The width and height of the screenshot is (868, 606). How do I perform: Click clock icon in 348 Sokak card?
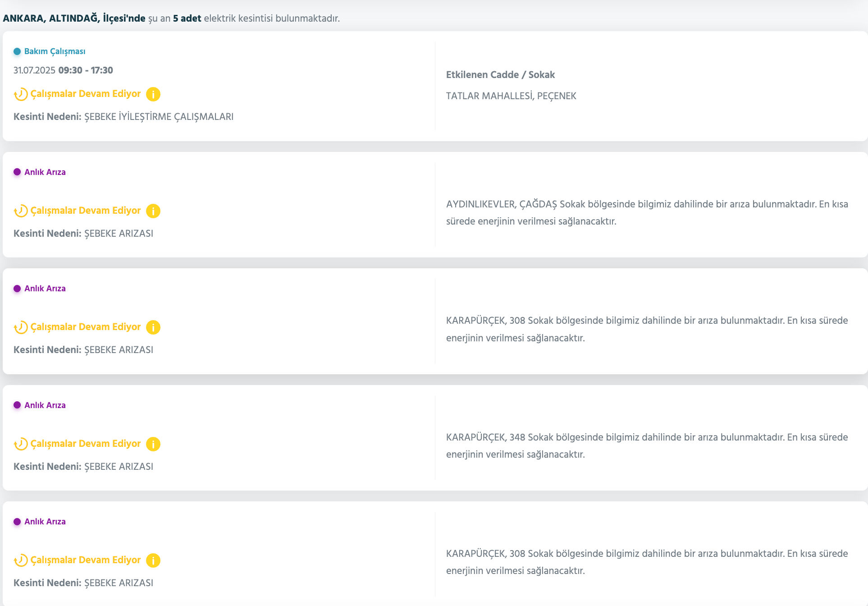pos(21,444)
